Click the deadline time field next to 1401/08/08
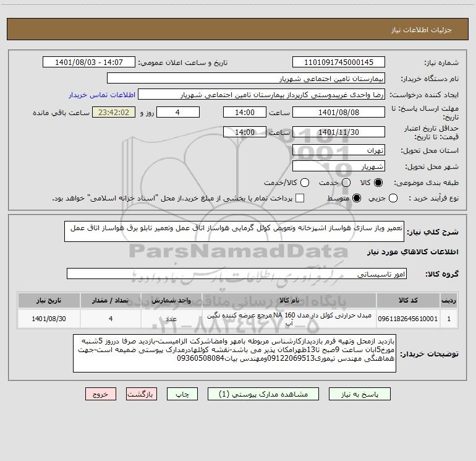The image size is (476, 461). [245, 112]
